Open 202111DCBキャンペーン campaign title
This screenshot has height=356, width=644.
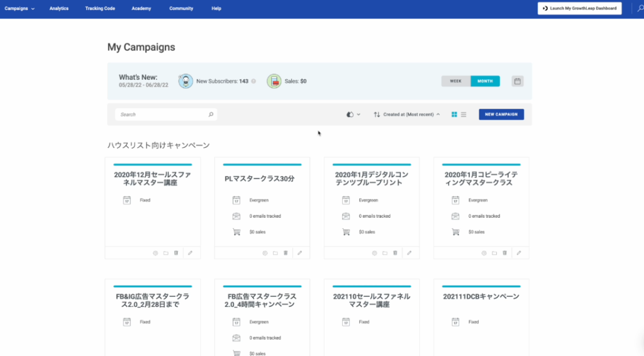481,296
